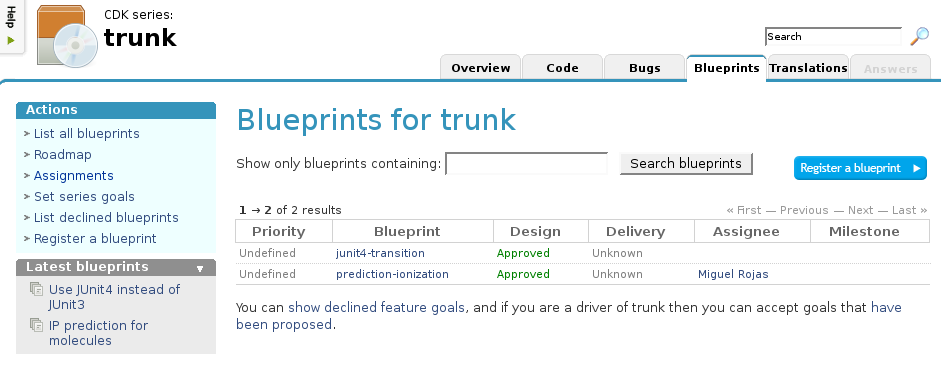Switch to the Overview tab
The height and width of the screenshot is (376, 941).
coord(481,68)
